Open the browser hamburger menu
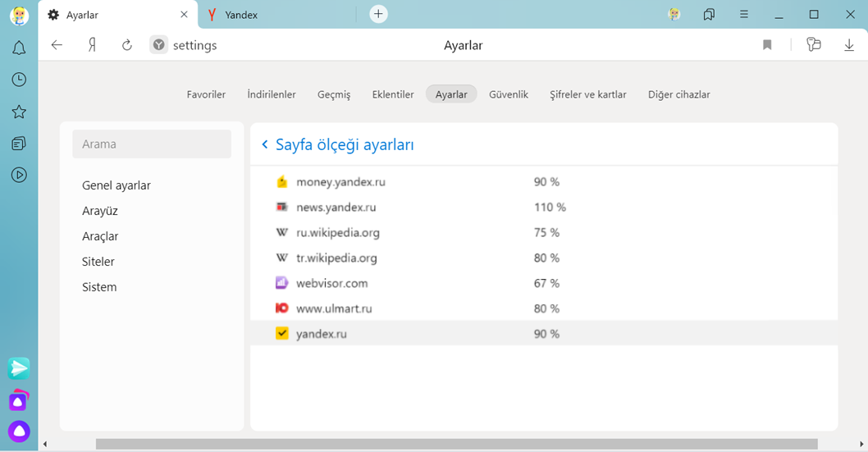Viewport: 868px width, 452px height. coord(744,15)
